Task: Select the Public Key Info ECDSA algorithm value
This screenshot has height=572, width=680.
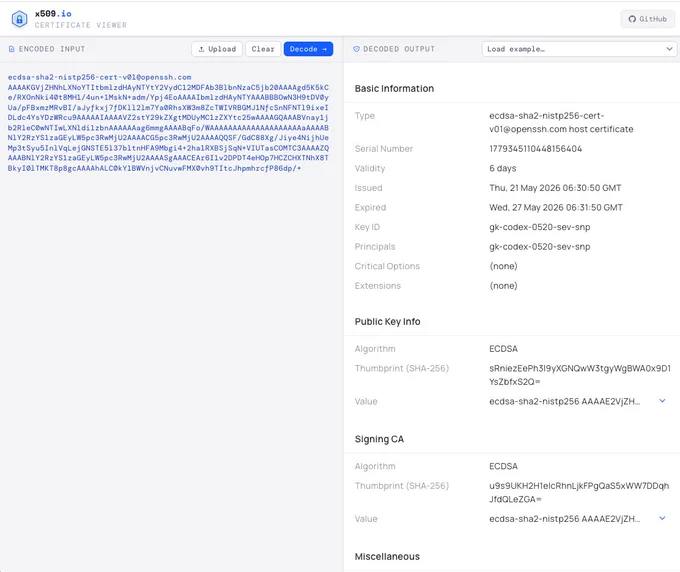Action: (503, 349)
